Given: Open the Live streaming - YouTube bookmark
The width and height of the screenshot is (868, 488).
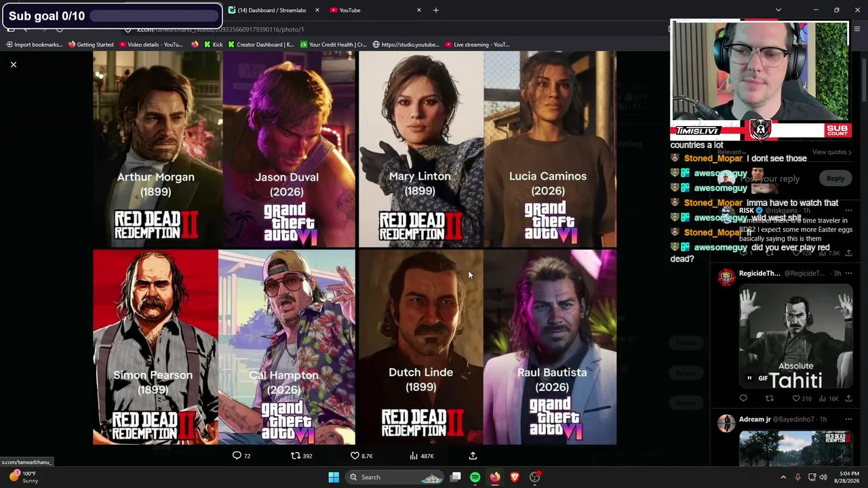Looking at the screenshot, I should [477, 45].
